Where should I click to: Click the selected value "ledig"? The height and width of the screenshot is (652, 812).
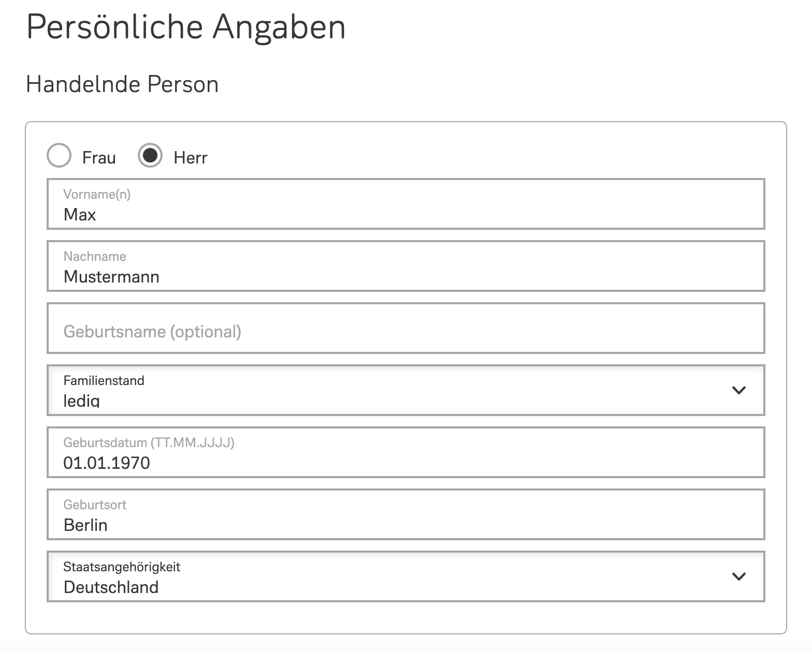(81, 401)
